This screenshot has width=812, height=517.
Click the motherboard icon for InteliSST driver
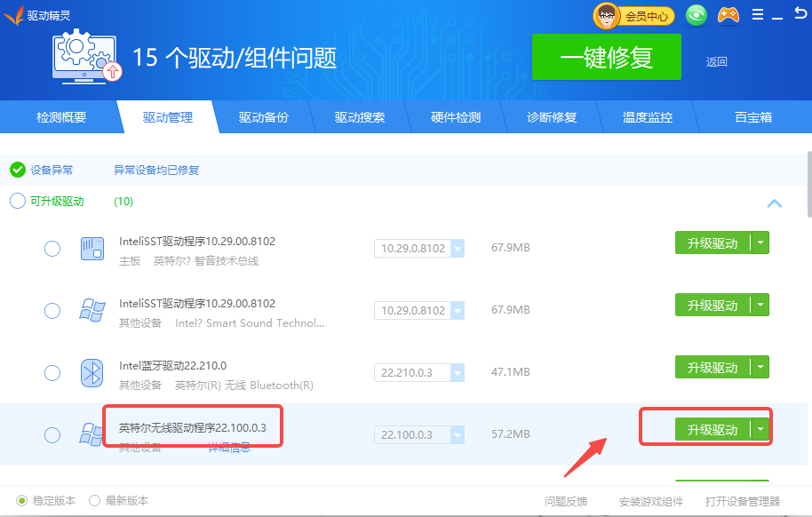pos(92,249)
